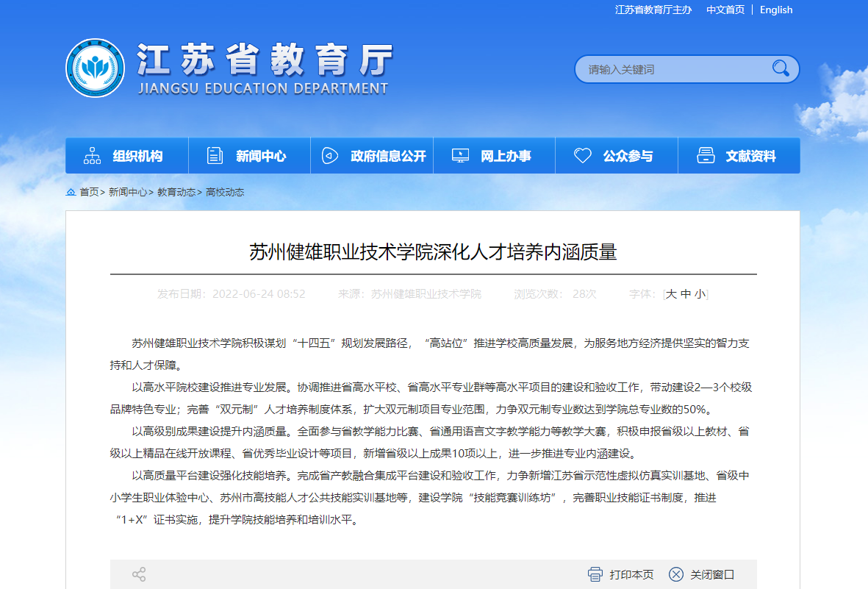Set font size to large 大
The height and width of the screenshot is (589, 868).
[671, 294]
